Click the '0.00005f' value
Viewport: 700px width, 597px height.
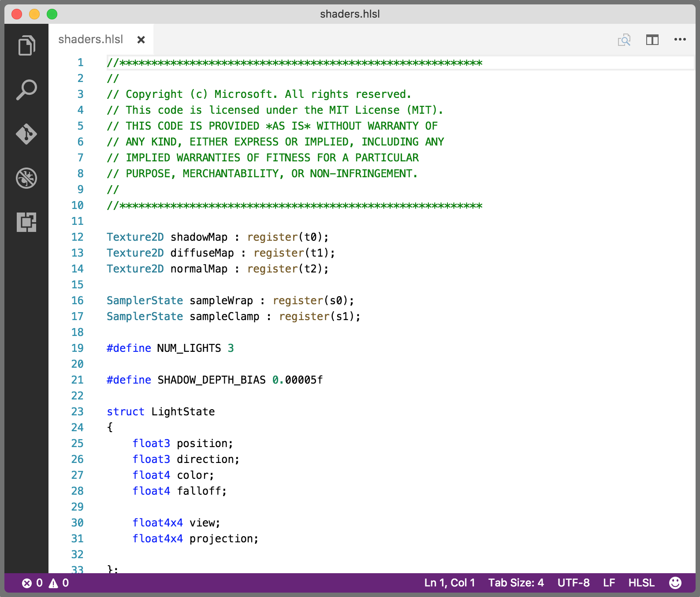(298, 380)
